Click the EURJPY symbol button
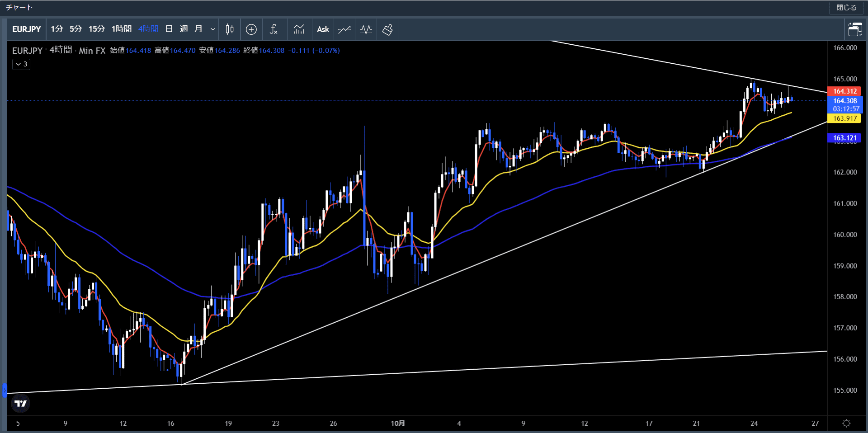Viewport: 868px width, 433px height. [27, 29]
